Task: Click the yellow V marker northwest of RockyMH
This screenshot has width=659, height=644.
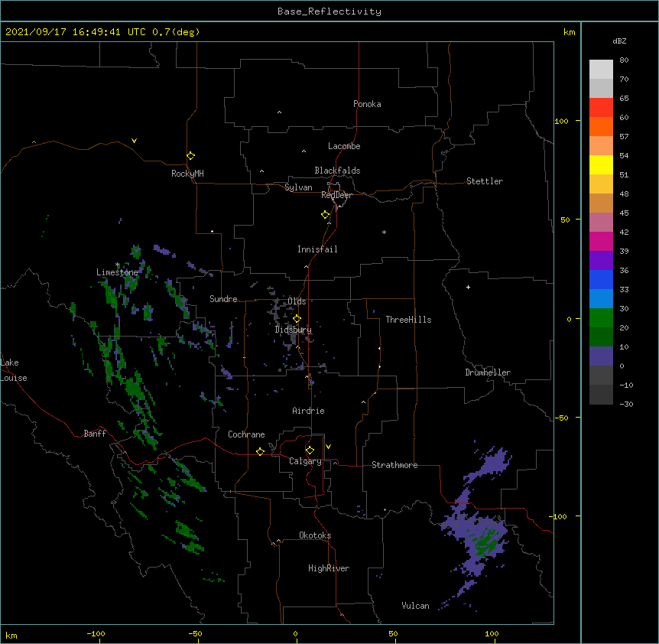Action: 134,141
